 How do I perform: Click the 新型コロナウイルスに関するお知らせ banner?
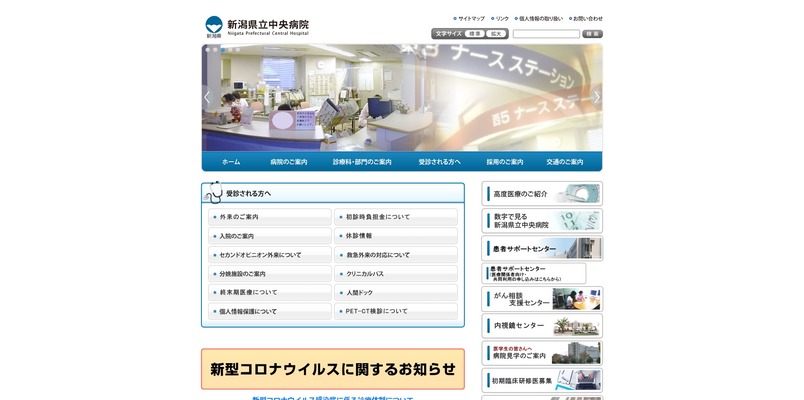click(x=333, y=369)
